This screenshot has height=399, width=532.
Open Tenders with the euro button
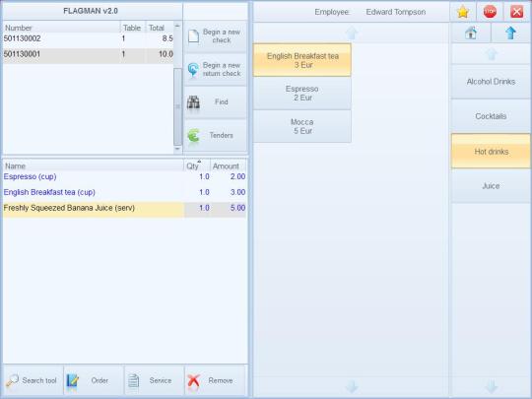point(216,135)
